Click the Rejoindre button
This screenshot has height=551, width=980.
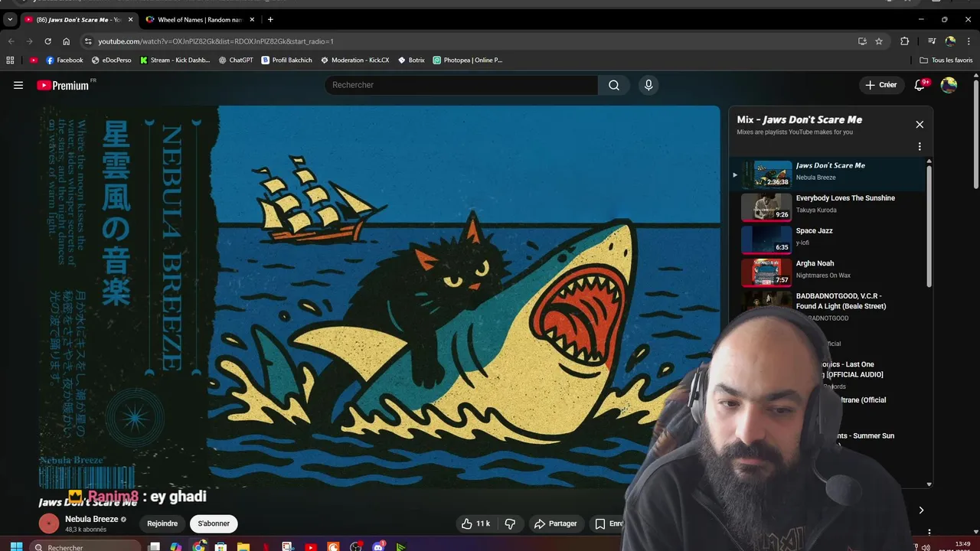tap(162, 523)
